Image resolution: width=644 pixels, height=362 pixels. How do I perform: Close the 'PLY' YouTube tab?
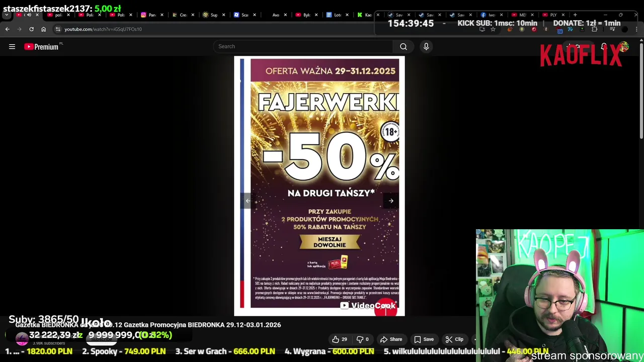tap(562, 15)
